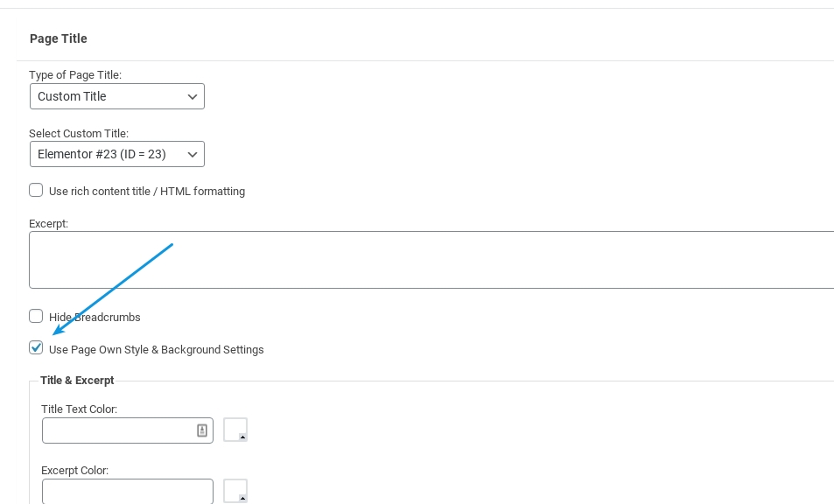The height and width of the screenshot is (504, 834).
Task: Open the Title Text Color swatch picker
Action: click(235, 430)
